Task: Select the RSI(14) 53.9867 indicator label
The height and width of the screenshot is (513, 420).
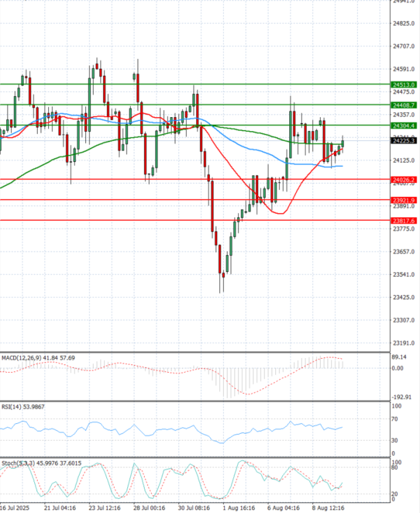Action: tap(23, 406)
